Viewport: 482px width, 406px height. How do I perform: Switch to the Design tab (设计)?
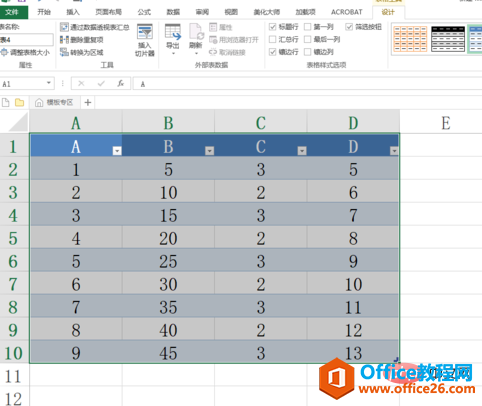(x=388, y=12)
